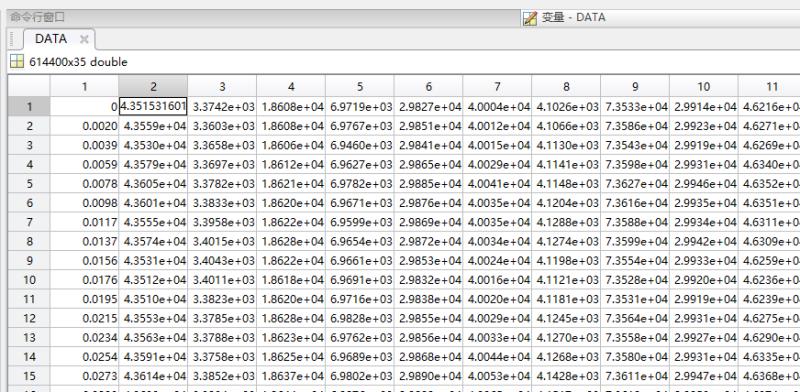
Task: Click cell with value 0.0020
Action: (84, 126)
